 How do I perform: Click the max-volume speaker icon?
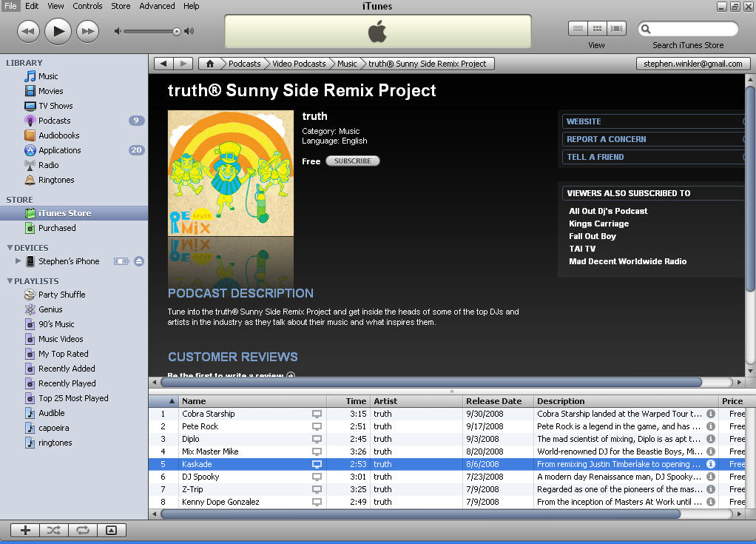(x=189, y=31)
